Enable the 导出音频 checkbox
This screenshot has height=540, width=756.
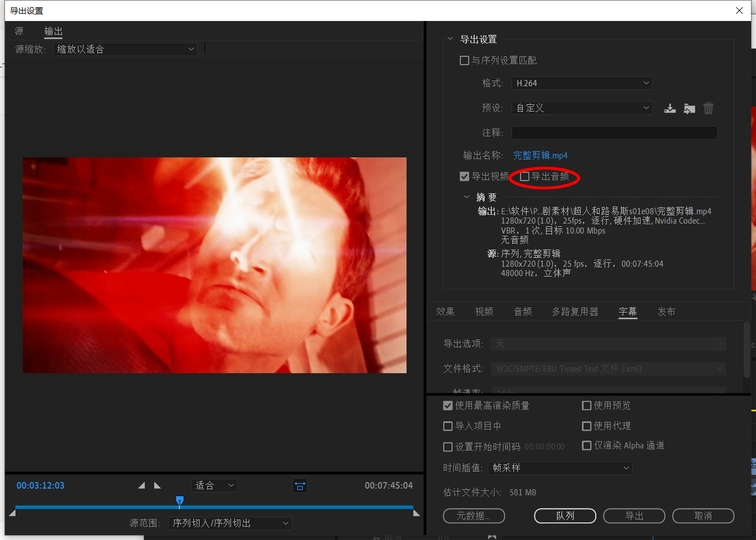click(524, 177)
